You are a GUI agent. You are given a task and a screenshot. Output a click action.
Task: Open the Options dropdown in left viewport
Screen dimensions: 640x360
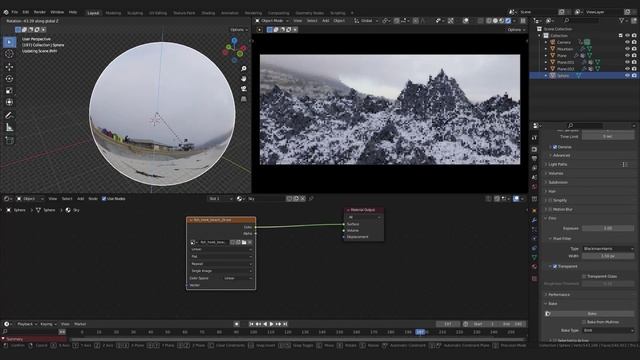[239, 30]
